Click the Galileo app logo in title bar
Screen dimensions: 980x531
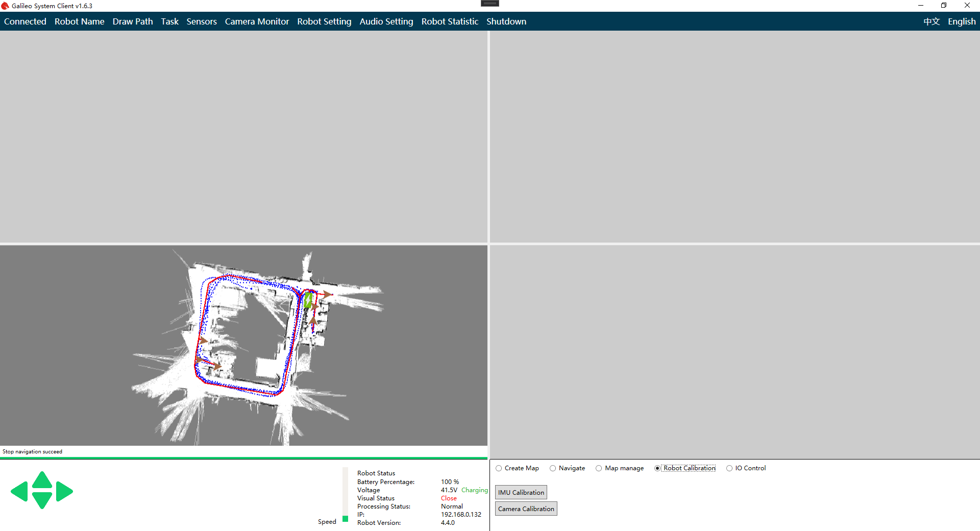[5, 6]
